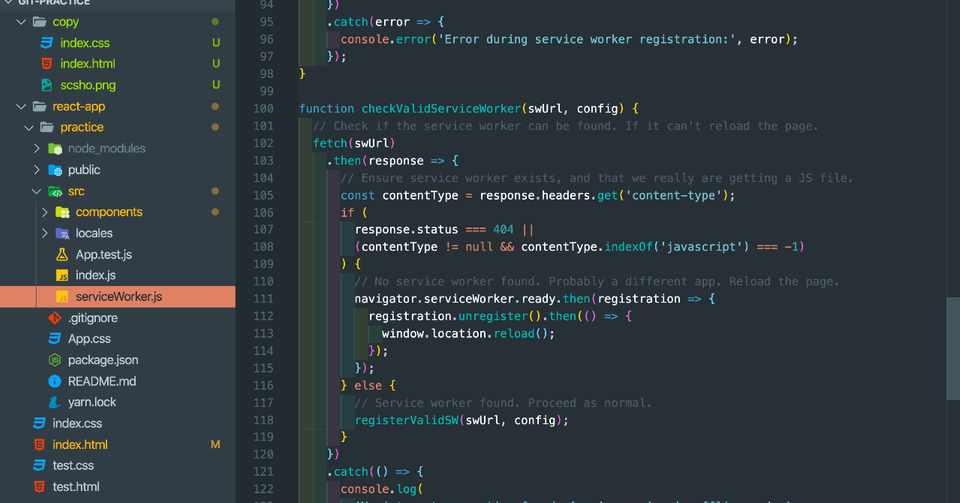Click line number 100 in the gutter

click(263, 109)
